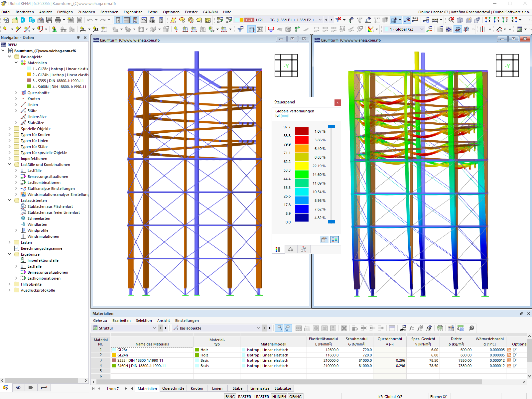Open the Berechnen menu
Screen dimensions: 532x399
[x=109, y=12]
